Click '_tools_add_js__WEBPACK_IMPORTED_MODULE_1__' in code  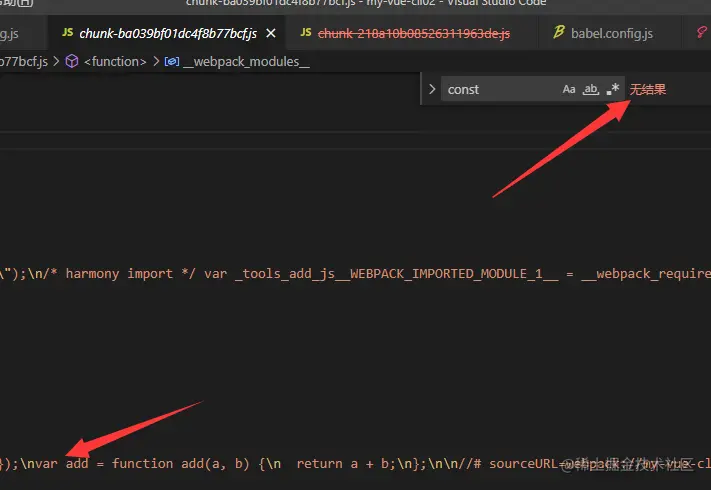[397, 274]
